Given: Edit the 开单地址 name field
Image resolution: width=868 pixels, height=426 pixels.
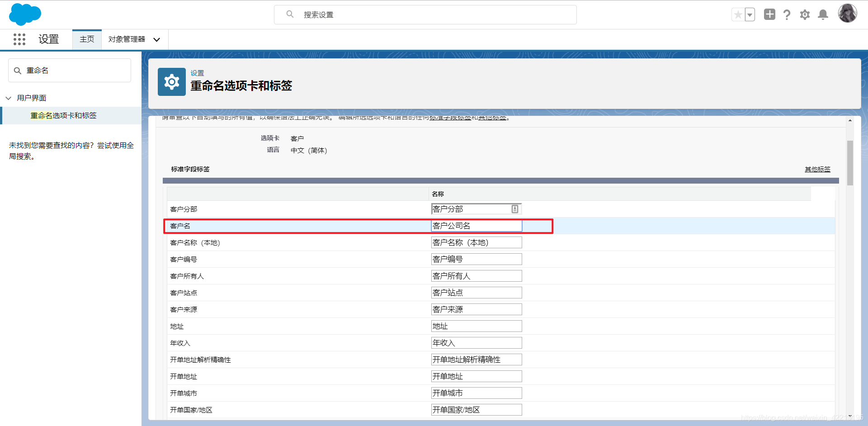Looking at the screenshot, I should (x=476, y=376).
